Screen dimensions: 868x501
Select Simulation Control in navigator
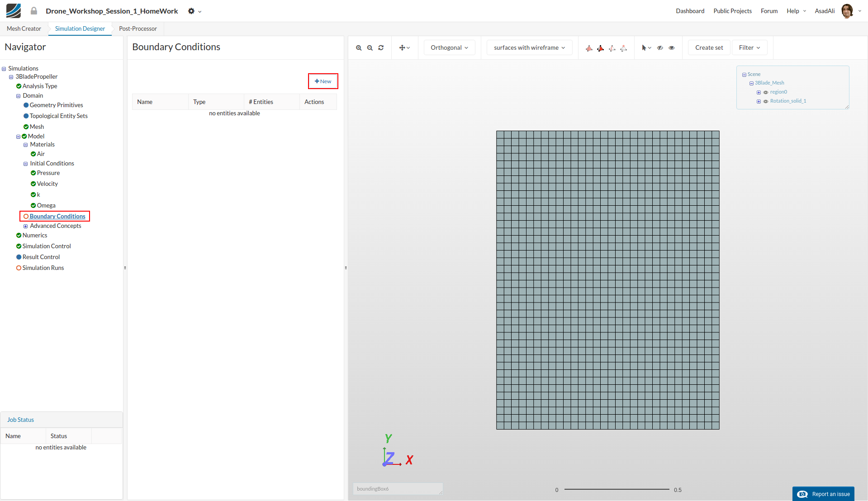47,246
